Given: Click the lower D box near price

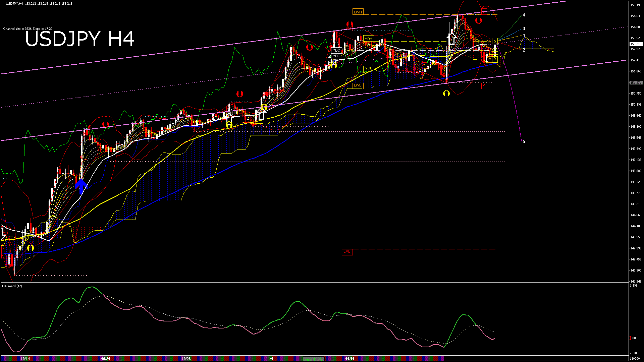Looking at the screenshot, I should click(x=495, y=59).
